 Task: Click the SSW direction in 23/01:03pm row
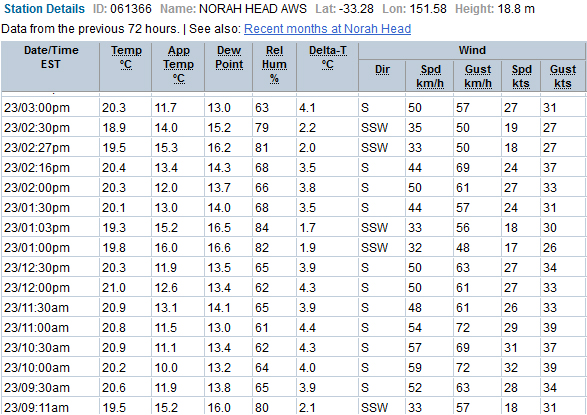(x=374, y=228)
